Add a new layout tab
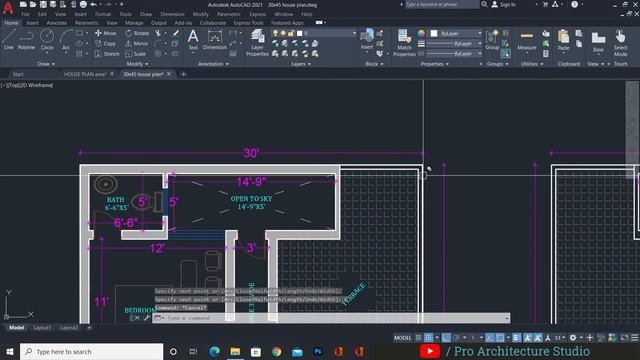 pos(89,327)
